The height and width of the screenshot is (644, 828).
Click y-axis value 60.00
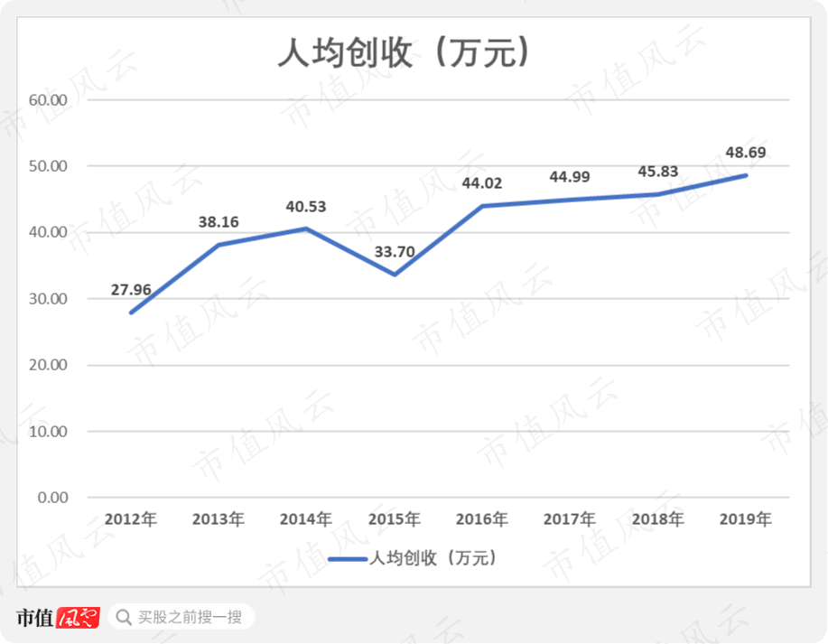tap(48, 100)
